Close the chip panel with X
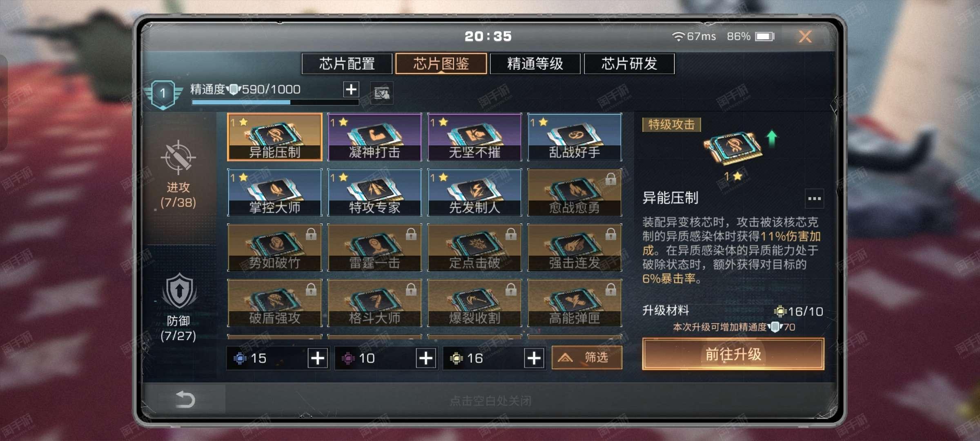This screenshot has height=441, width=980. 805,36
